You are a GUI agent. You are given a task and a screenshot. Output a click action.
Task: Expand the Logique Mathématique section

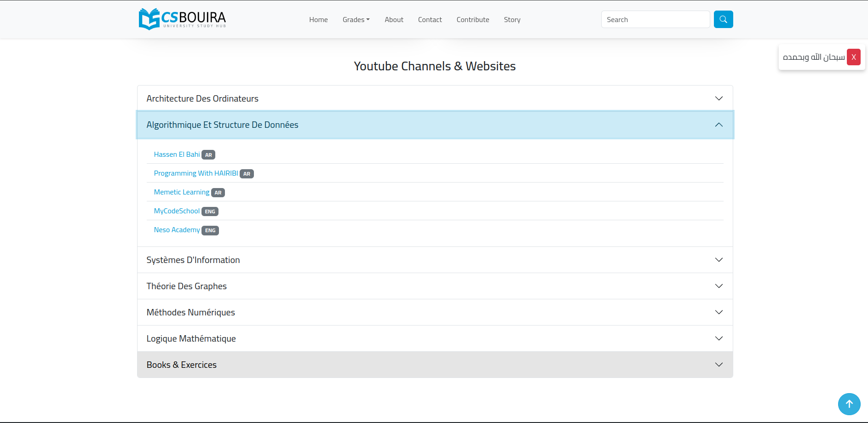(x=435, y=338)
